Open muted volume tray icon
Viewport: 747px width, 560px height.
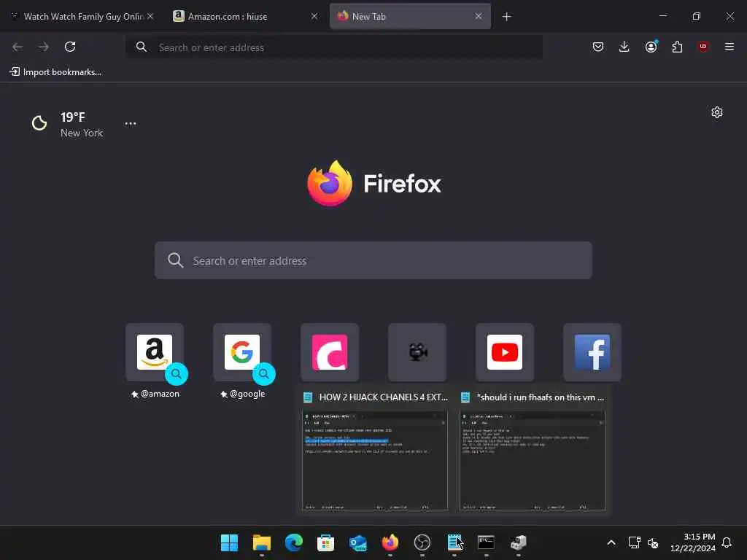(x=653, y=542)
